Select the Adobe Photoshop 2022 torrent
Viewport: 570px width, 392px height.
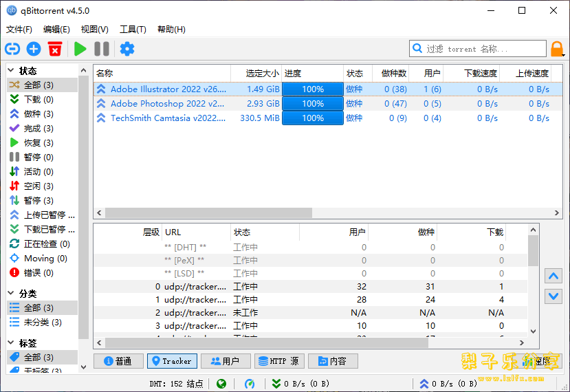[x=328, y=104]
